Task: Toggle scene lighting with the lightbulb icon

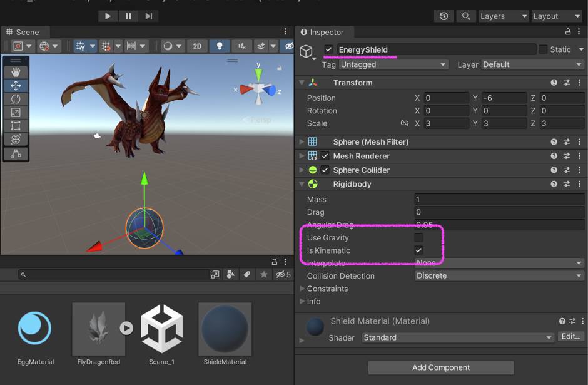Action: click(219, 46)
